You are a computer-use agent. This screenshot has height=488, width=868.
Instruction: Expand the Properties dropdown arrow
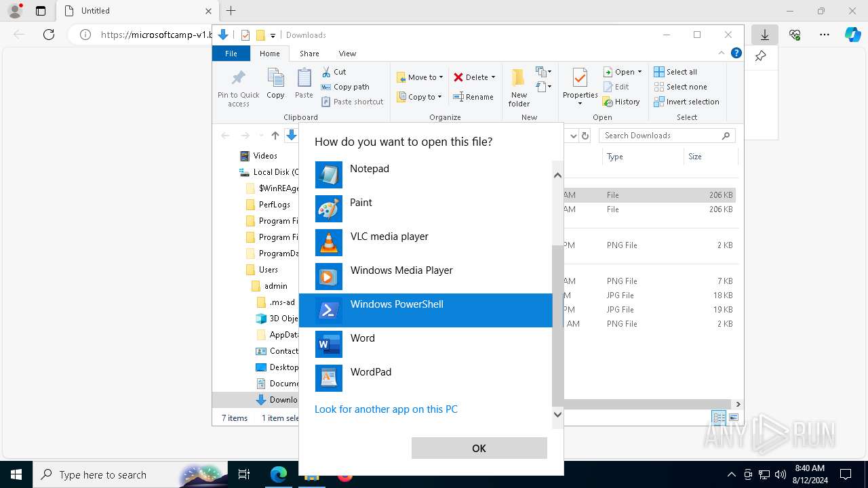[x=580, y=104]
